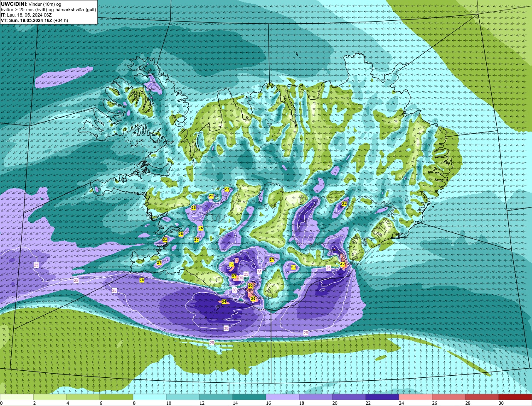Click the yellow 34 max gust label
Screen dimensions: 532x406
[224, 301]
